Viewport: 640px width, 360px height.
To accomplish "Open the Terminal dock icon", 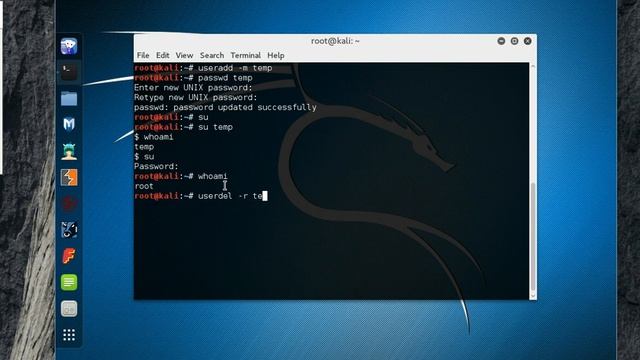I will pyautogui.click(x=69, y=72).
